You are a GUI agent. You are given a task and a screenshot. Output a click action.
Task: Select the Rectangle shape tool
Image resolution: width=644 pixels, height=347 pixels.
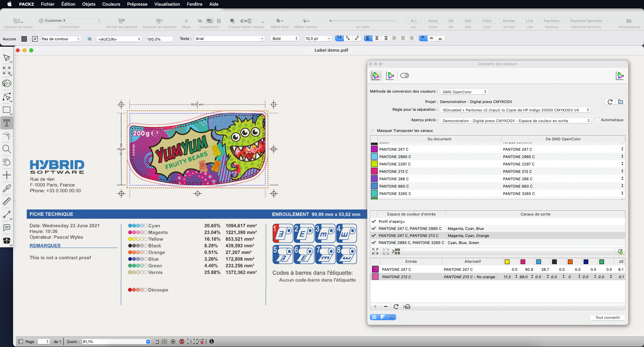[6, 110]
